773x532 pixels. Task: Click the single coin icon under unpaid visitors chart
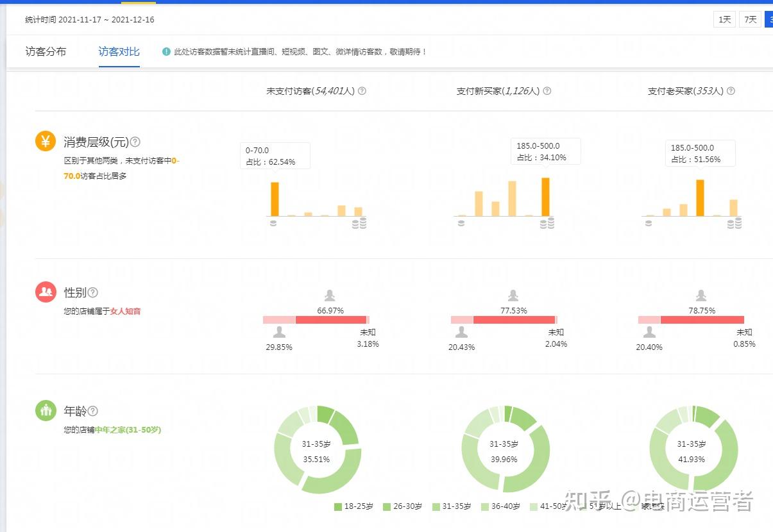(273, 223)
